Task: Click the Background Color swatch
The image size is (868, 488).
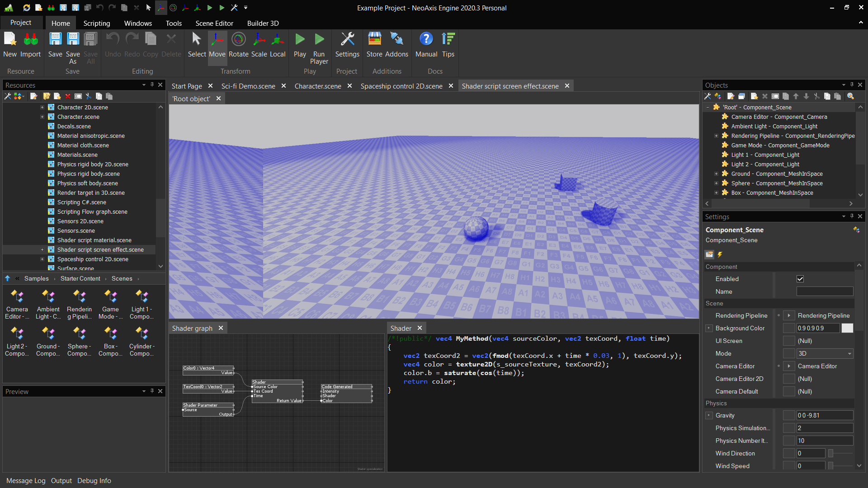Action: [847, 328]
